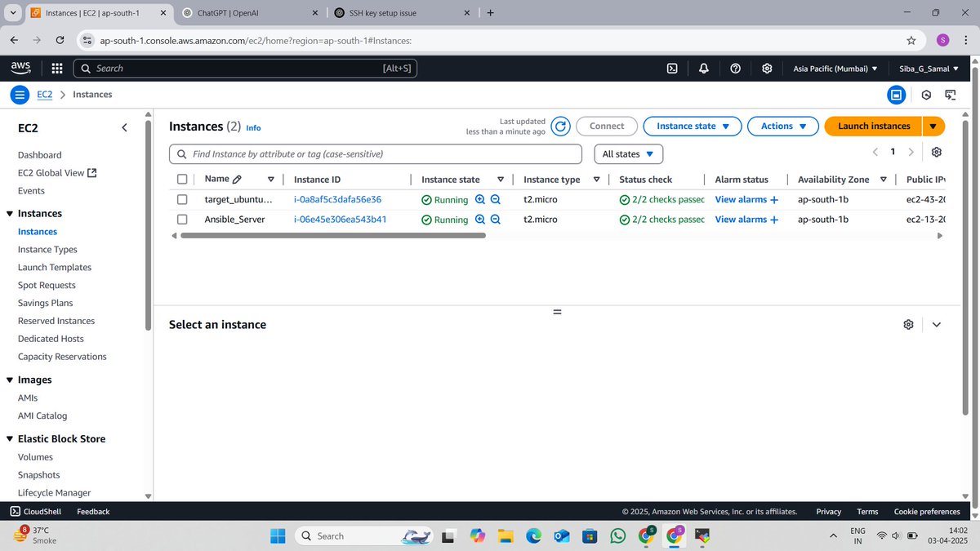Open instance ID i-06e45e306ea543b41 link
This screenshot has width=980, height=551.
point(340,220)
